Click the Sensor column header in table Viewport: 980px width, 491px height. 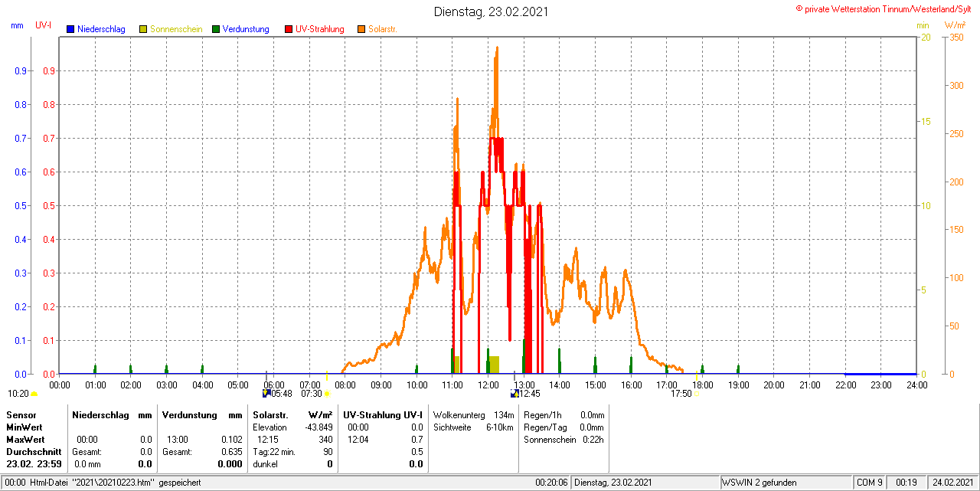click(21, 414)
